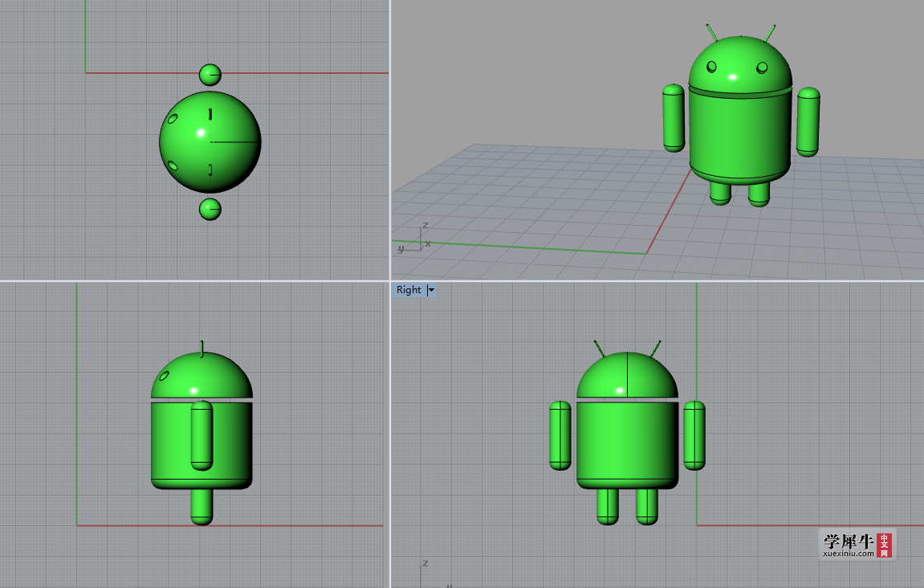The image size is (924, 588).
Task: Select the lower small arm sphere in top-down viewport
Action: click(x=210, y=209)
